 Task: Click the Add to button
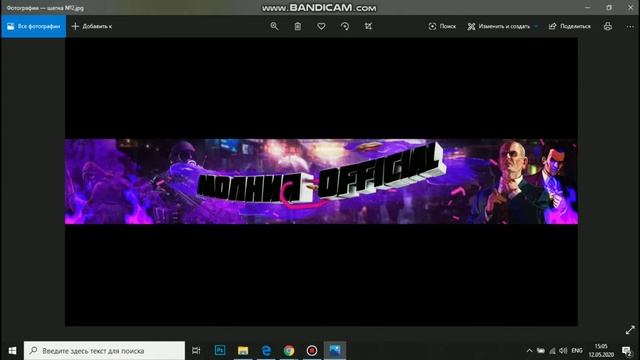coord(92,26)
